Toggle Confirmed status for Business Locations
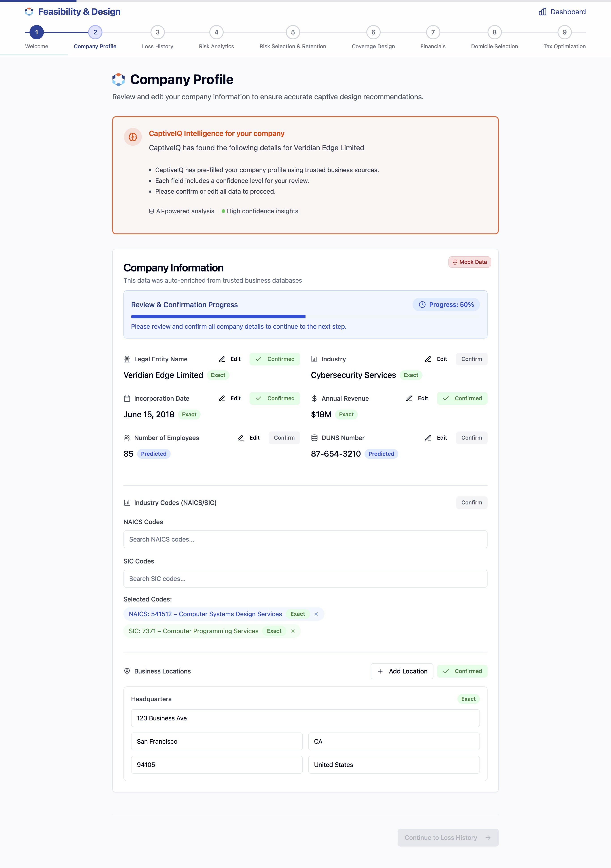611x868 pixels. (462, 671)
